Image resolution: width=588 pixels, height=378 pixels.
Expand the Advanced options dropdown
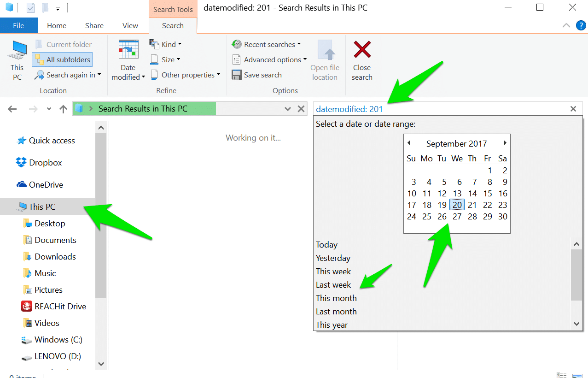pyautogui.click(x=269, y=59)
